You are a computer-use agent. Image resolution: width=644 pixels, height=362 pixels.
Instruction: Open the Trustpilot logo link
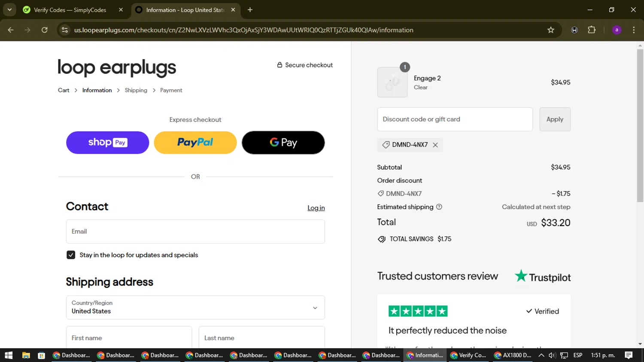click(543, 277)
